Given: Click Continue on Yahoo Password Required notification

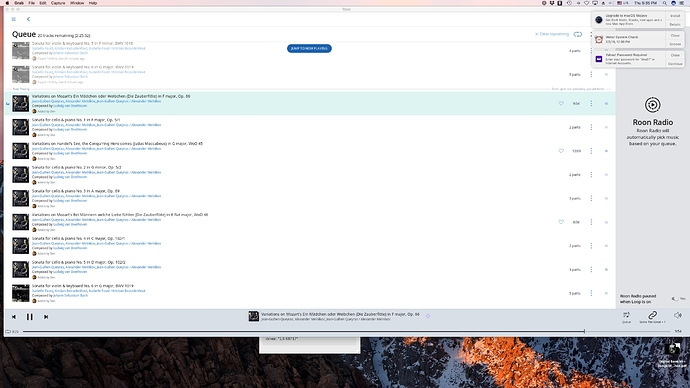Looking at the screenshot, I should tap(675, 64).
